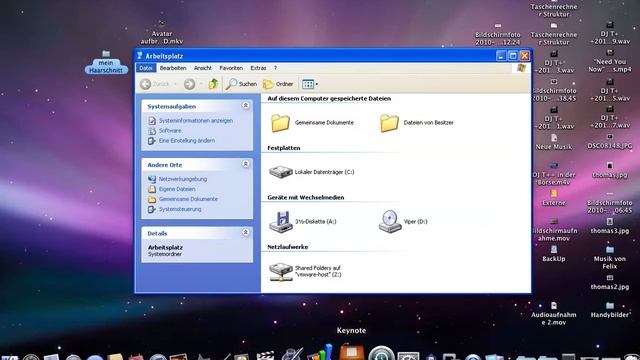This screenshot has width=640, height=360.
Task: Open Eigene Dateien link
Action: tap(177, 189)
